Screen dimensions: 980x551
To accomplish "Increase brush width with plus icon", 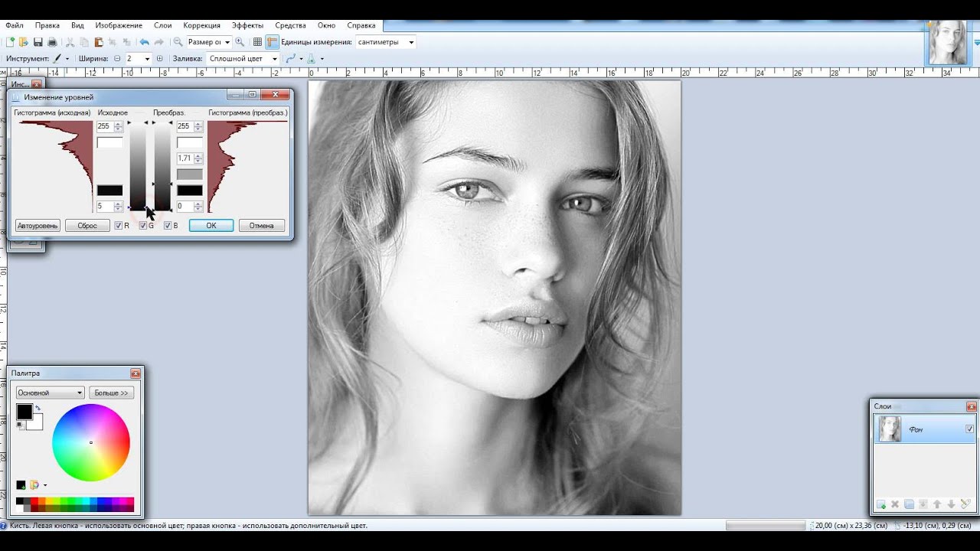I will [159, 58].
